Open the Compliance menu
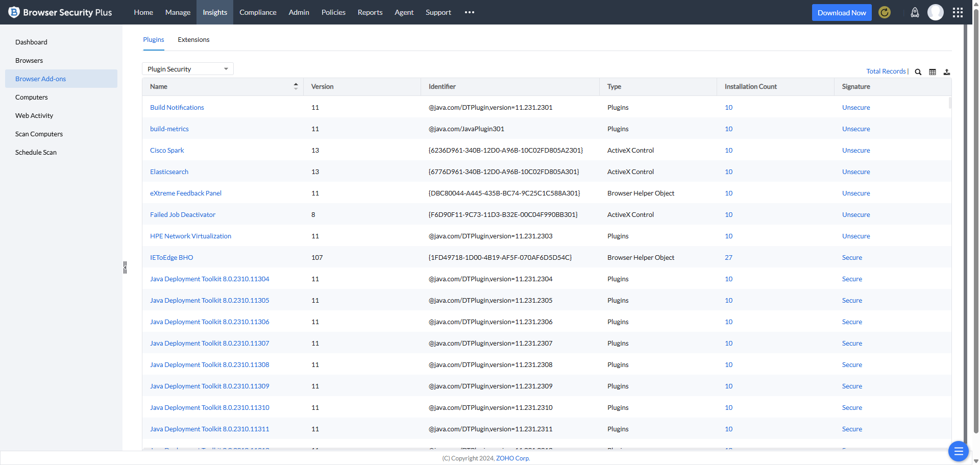The width and height of the screenshot is (980, 465). pyautogui.click(x=258, y=12)
